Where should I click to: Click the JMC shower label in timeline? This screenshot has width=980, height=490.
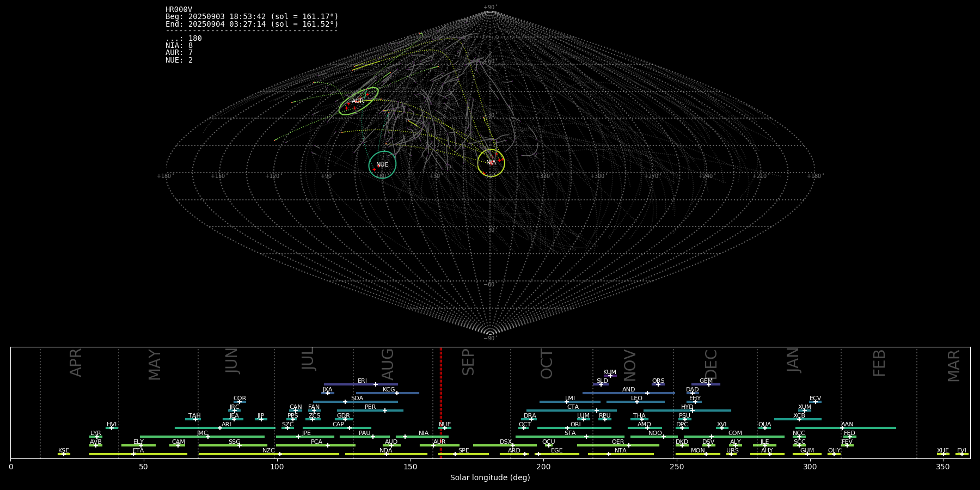click(x=202, y=433)
